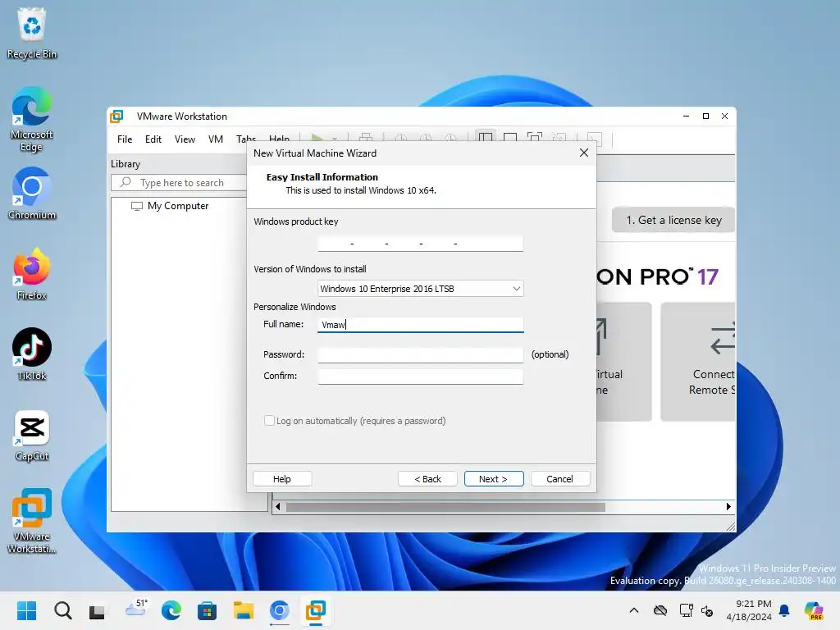Open the Tabs menu
Image resolution: width=840 pixels, height=630 pixels.
point(246,139)
